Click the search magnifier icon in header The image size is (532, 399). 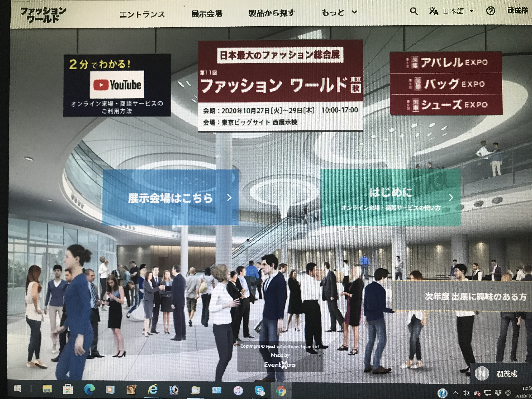414,11
